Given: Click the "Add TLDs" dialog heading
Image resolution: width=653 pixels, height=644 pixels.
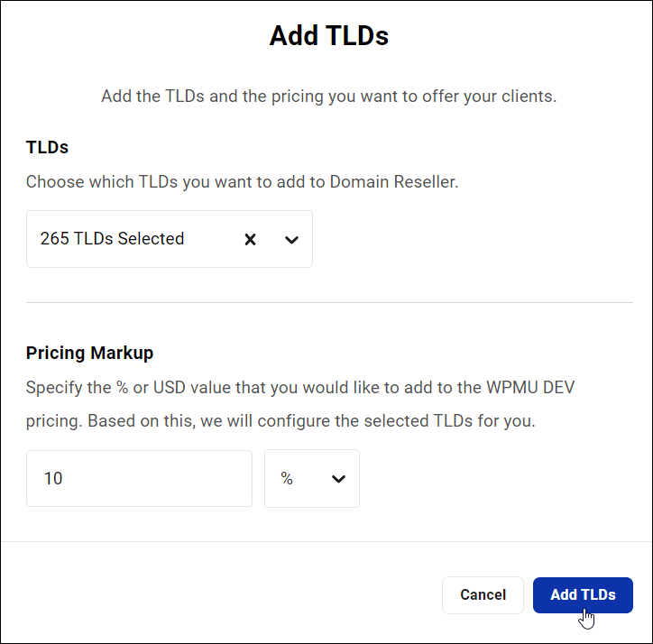Looking at the screenshot, I should tap(329, 36).
